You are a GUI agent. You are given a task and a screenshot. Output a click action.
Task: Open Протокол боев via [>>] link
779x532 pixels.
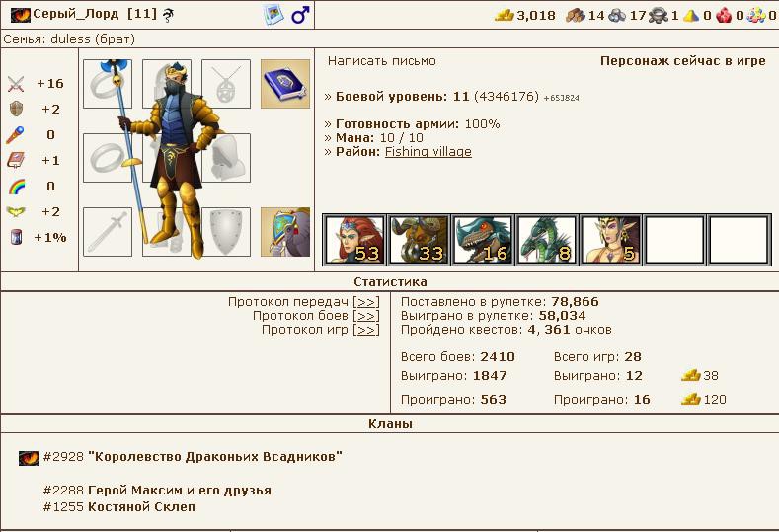pos(366,316)
